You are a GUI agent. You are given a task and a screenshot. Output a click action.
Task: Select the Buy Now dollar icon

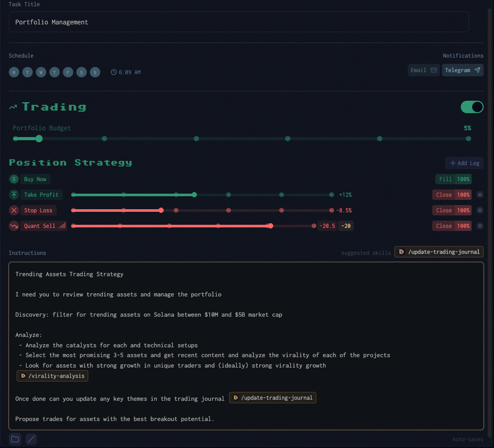click(14, 179)
